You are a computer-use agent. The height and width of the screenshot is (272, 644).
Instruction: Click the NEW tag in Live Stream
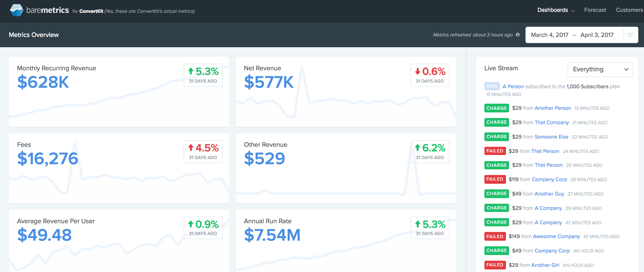[492, 86]
